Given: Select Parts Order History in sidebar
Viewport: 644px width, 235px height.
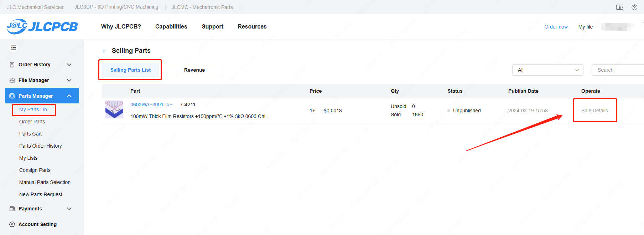Looking at the screenshot, I should [41, 146].
